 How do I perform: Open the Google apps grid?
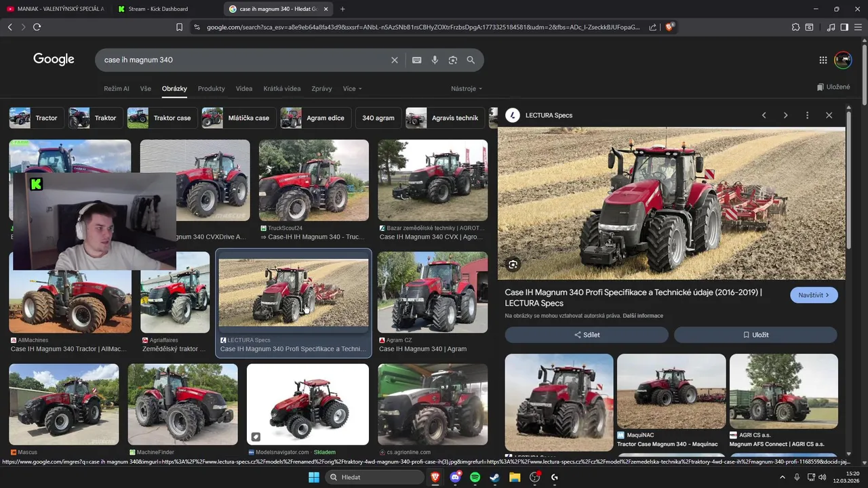[x=823, y=60]
